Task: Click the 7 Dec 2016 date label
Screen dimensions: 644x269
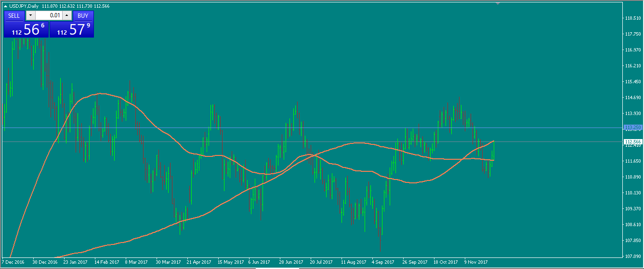Action: [13, 262]
